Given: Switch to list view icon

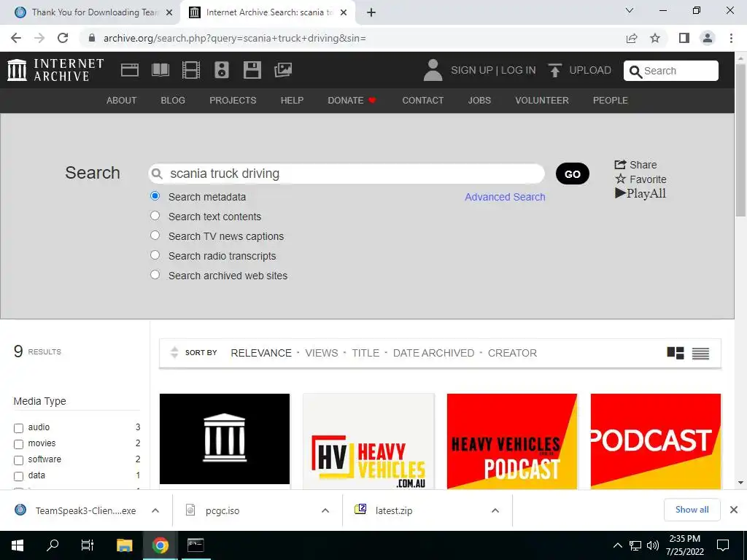Looking at the screenshot, I should point(700,353).
